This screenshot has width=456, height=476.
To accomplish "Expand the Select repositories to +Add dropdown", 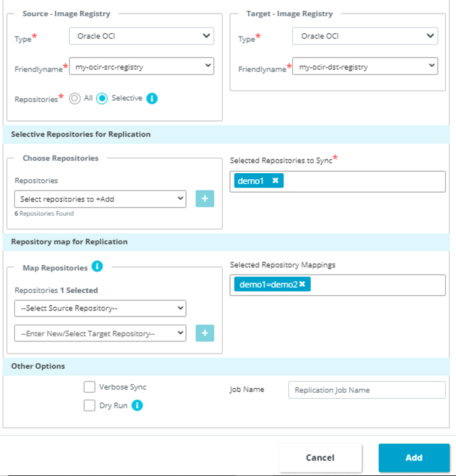I will pyautogui.click(x=100, y=199).
